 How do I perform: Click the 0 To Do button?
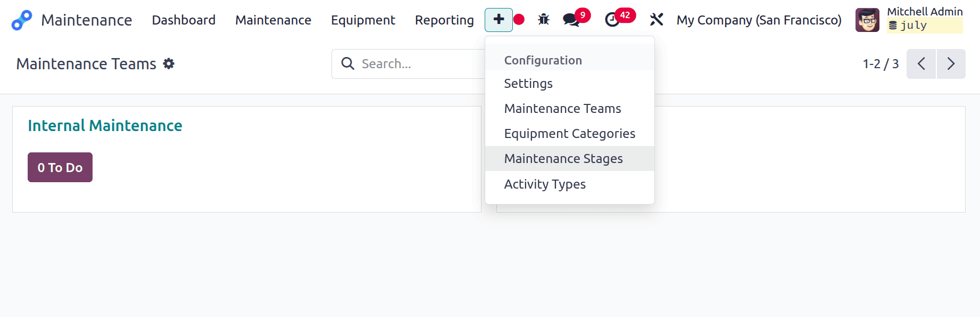click(60, 167)
